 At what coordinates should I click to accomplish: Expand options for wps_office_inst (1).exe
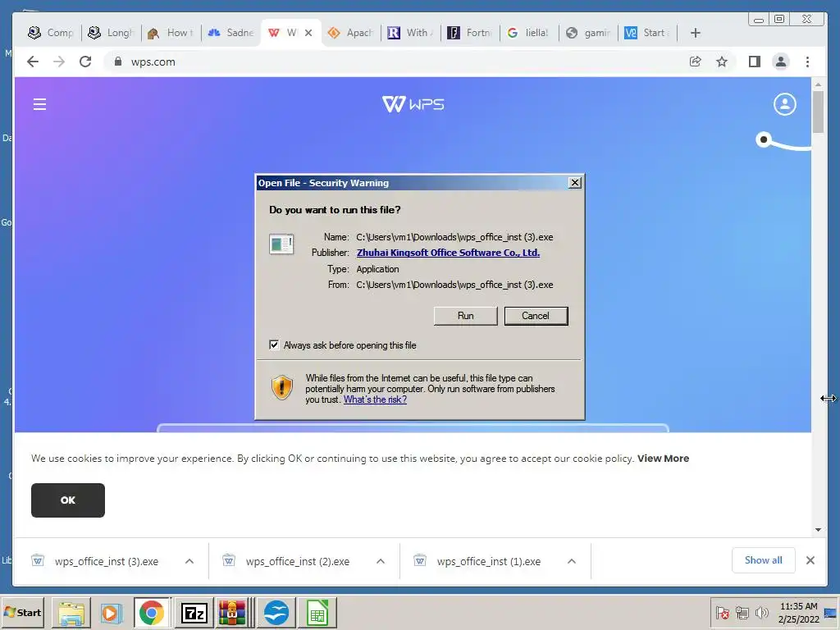tap(572, 561)
